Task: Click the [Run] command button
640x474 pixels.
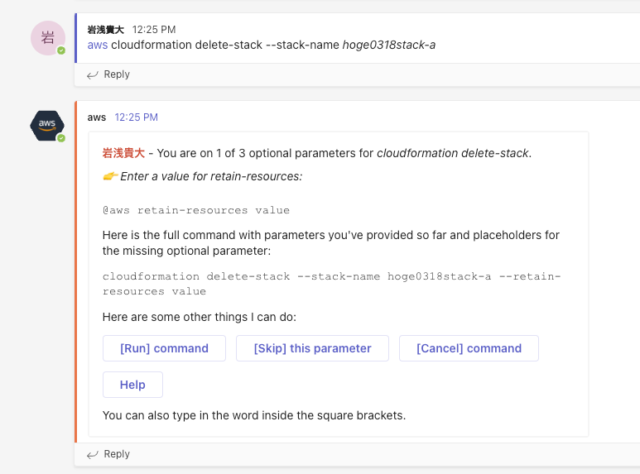Action: (x=164, y=348)
